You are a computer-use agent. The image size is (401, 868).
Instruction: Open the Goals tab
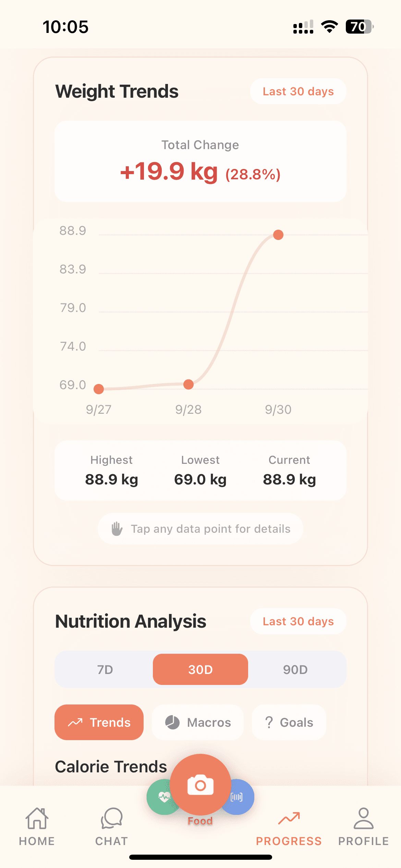point(289,722)
